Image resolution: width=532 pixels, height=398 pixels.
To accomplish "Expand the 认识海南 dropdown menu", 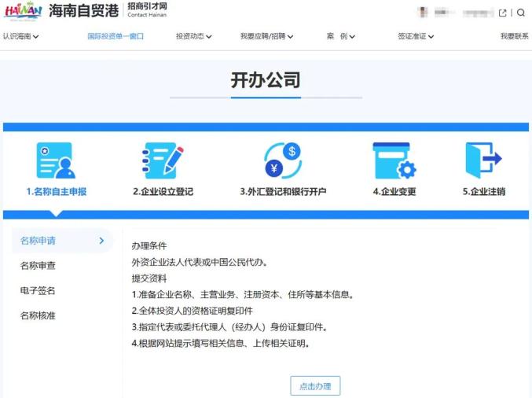I will click(20, 36).
